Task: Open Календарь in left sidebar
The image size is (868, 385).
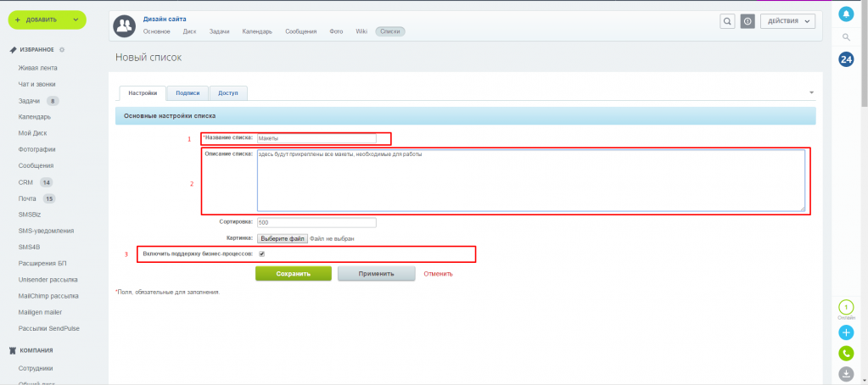Action: pyautogui.click(x=34, y=117)
